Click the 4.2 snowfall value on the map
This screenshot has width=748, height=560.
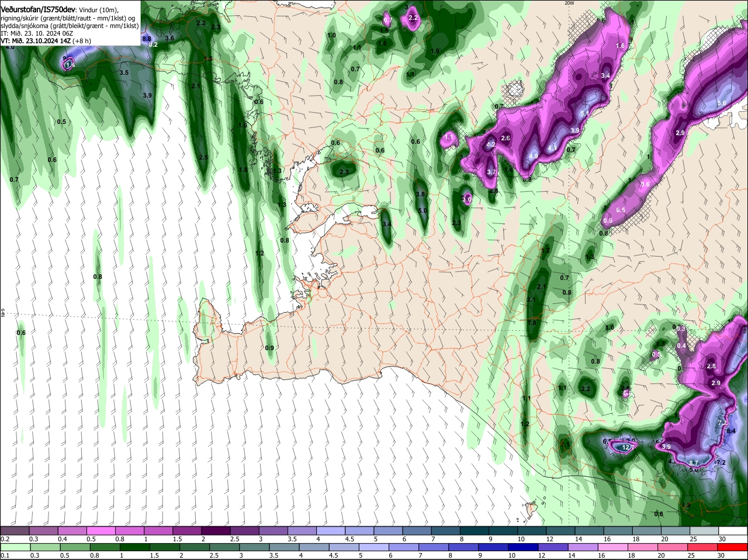(x=491, y=144)
